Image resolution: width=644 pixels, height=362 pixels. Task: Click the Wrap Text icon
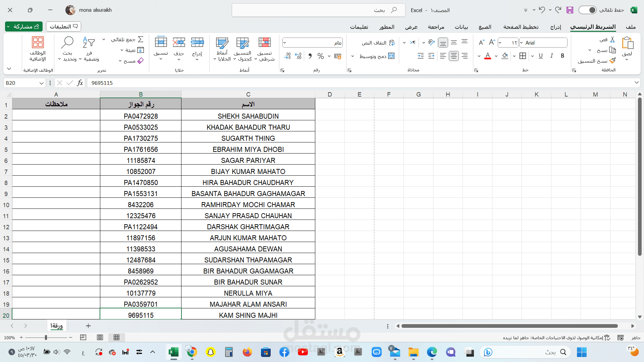(x=392, y=43)
